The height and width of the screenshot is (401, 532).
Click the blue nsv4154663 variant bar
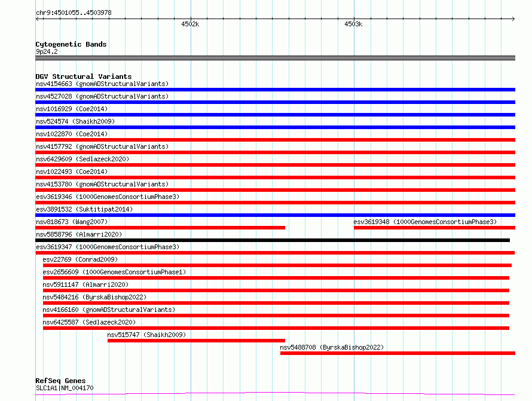point(275,90)
